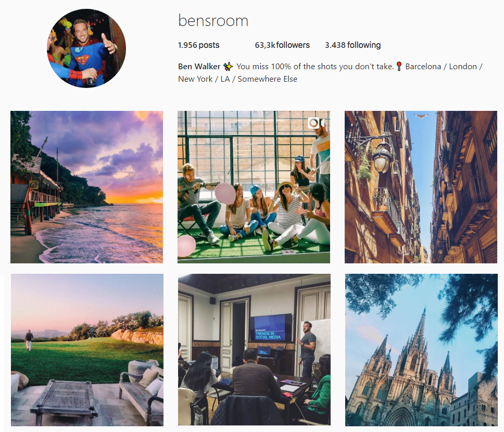504x432 pixels.
Task: Open the Barcelona cathedral spires photo
Action: click(421, 350)
